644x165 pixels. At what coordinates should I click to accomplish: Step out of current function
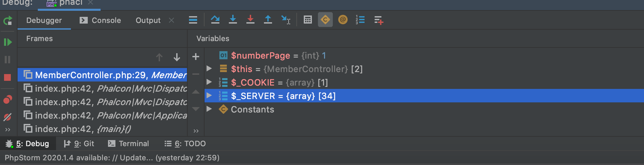[268, 20]
